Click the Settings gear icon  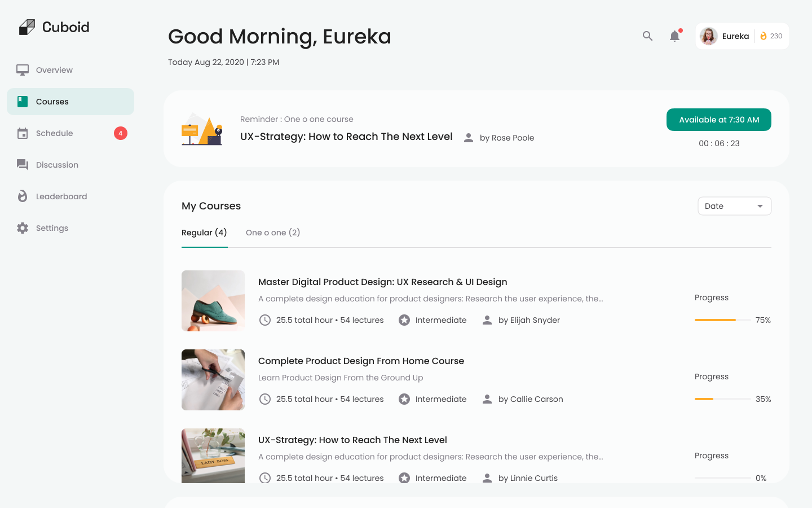coord(23,228)
